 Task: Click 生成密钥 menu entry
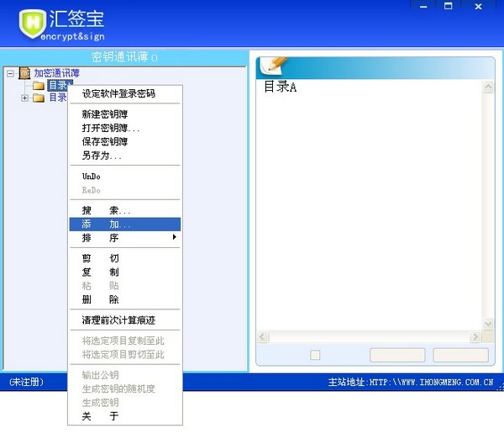[x=125, y=403]
